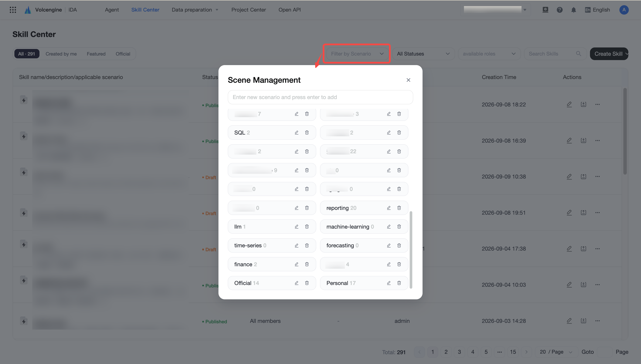641x364 pixels.
Task: Focus the new scenario input field
Action: point(320,97)
